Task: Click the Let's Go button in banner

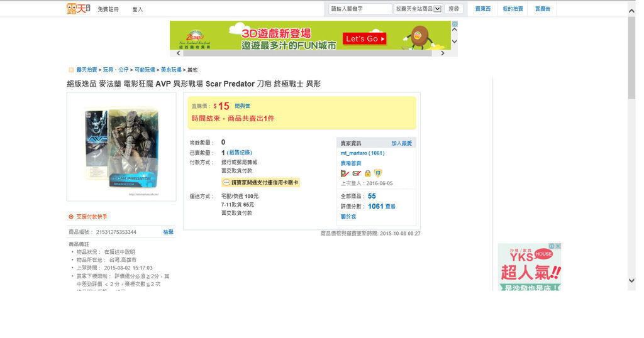Action: click(x=364, y=39)
